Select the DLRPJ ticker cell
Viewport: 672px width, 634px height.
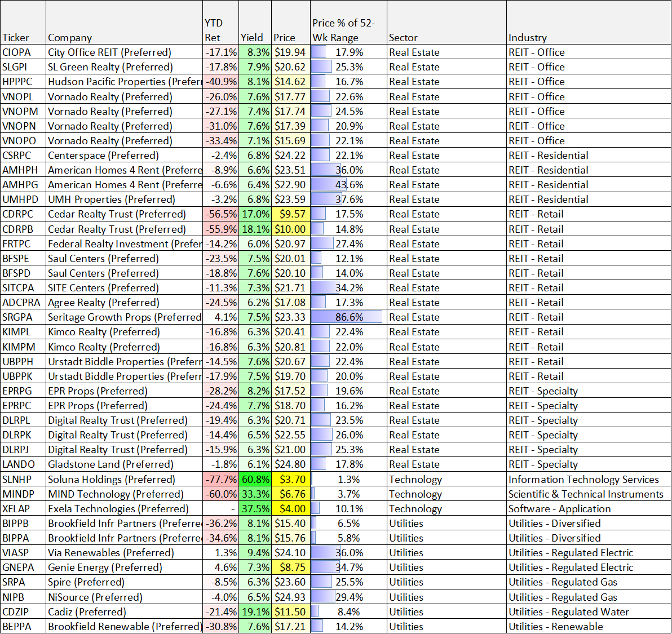(23, 449)
